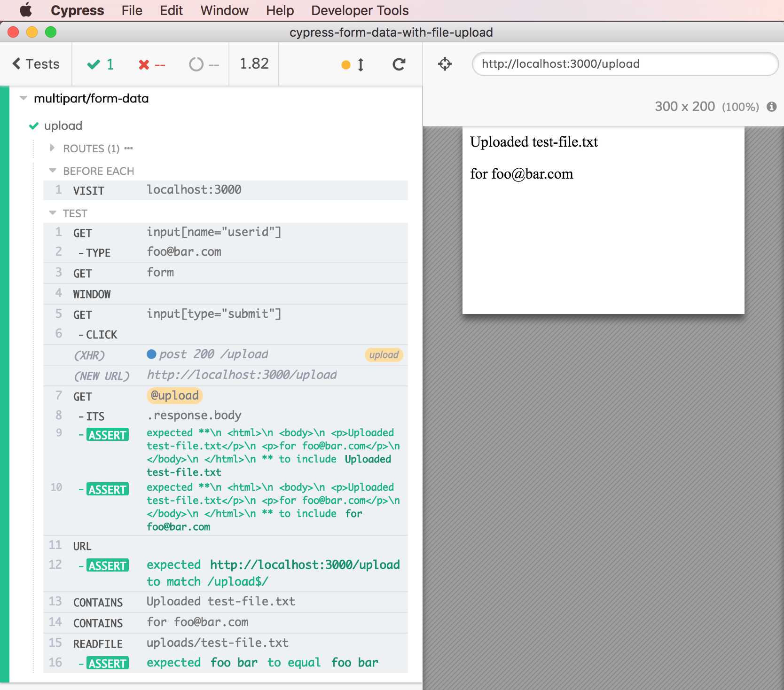Open the Window menu
The height and width of the screenshot is (690, 784).
coord(224,10)
